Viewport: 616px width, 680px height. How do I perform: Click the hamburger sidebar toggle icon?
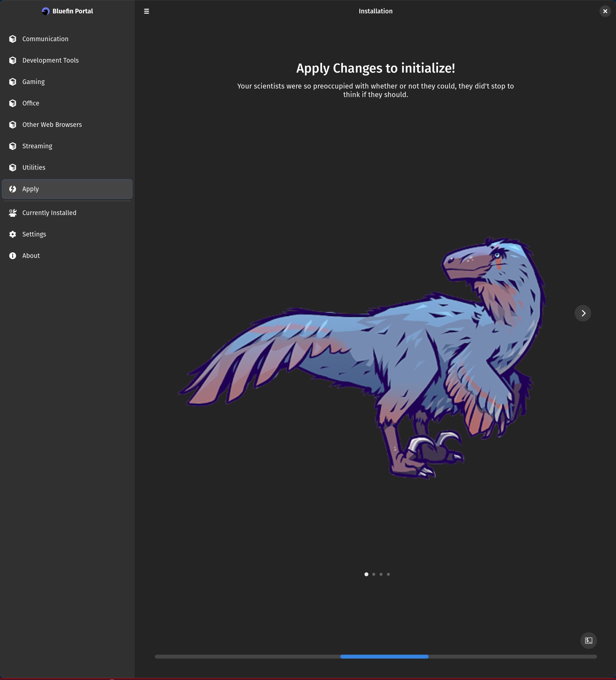point(146,11)
